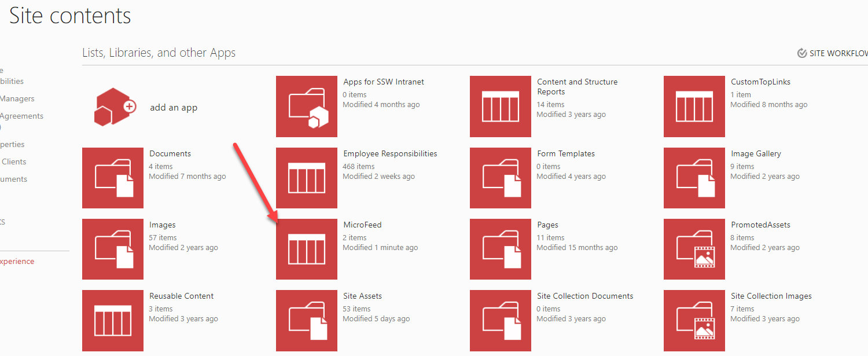Image resolution: width=868 pixels, height=356 pixels.
Task: Open the Documents library tile icon
Action: [x=112, y=178]
